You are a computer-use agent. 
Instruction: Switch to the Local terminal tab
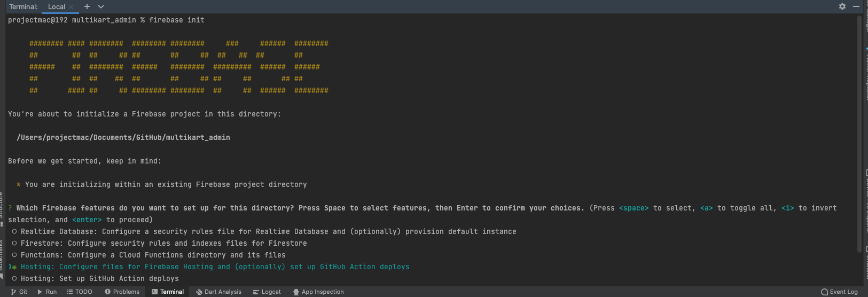(x=57, y=6)
